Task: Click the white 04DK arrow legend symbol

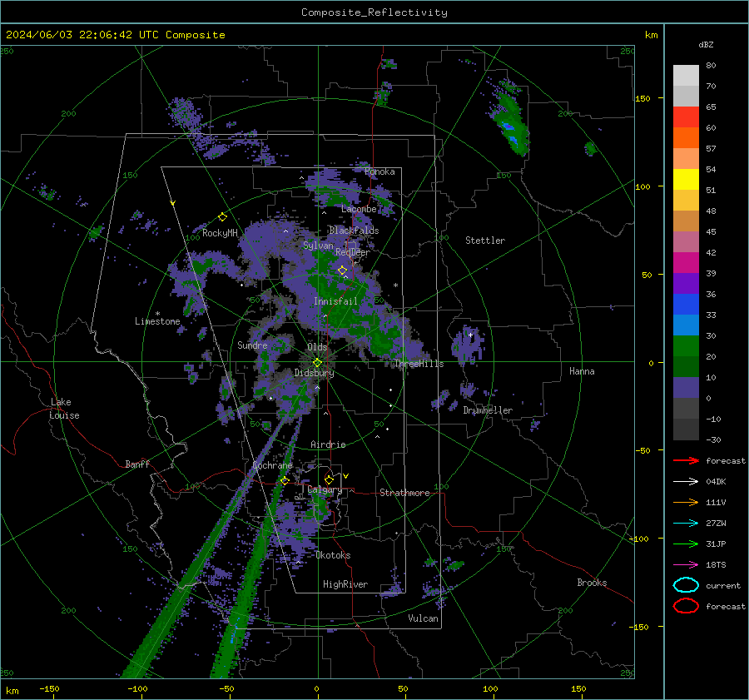Action: 686,481
